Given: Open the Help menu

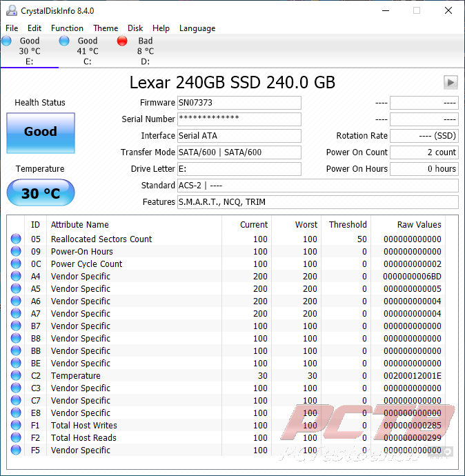Looking at the screenshot, I should point(161,28).
